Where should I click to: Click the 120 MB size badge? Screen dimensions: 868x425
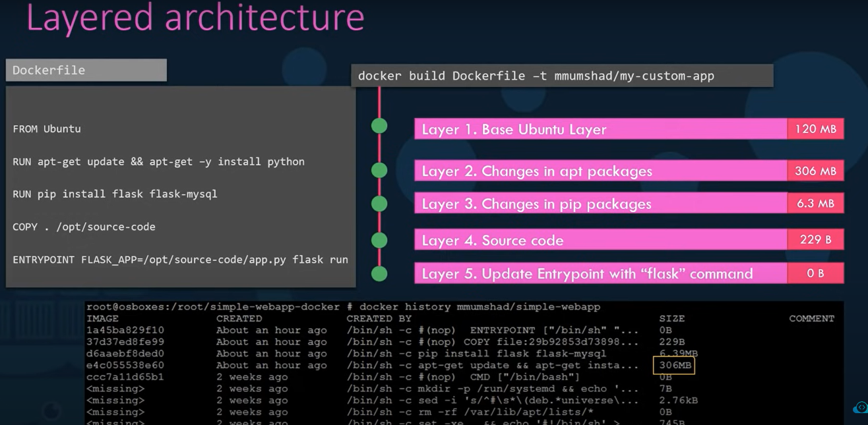point(816,129)
